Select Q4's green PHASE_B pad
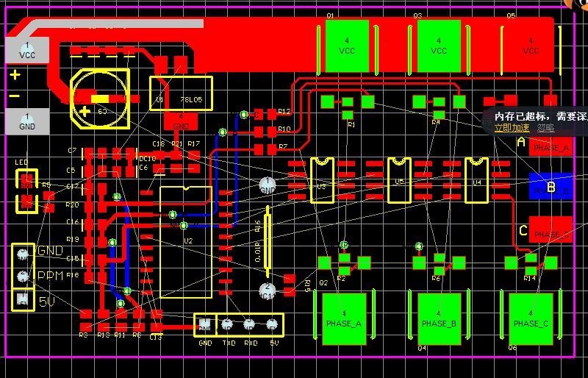 pos(439,319)
